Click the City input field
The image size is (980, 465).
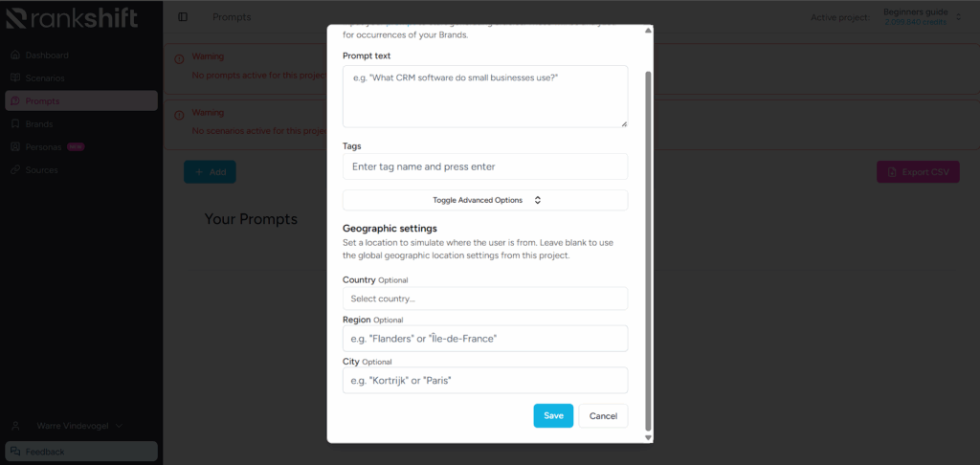[x=485, y=380]
